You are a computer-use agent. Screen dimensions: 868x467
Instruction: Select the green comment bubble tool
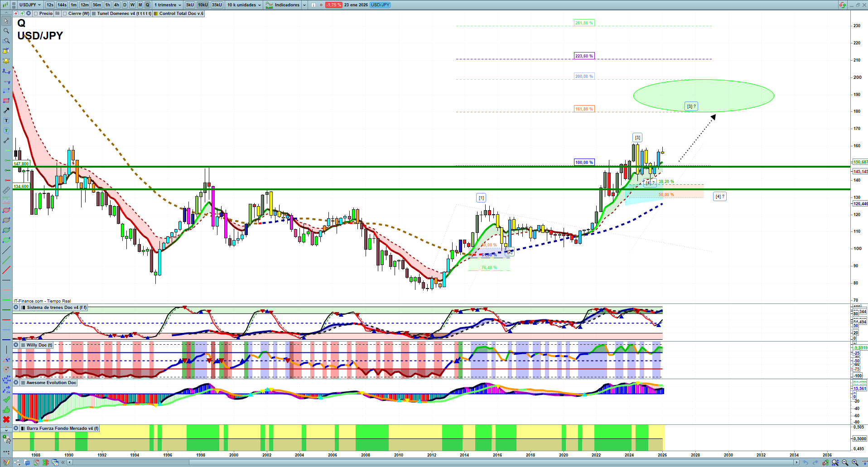6,130
